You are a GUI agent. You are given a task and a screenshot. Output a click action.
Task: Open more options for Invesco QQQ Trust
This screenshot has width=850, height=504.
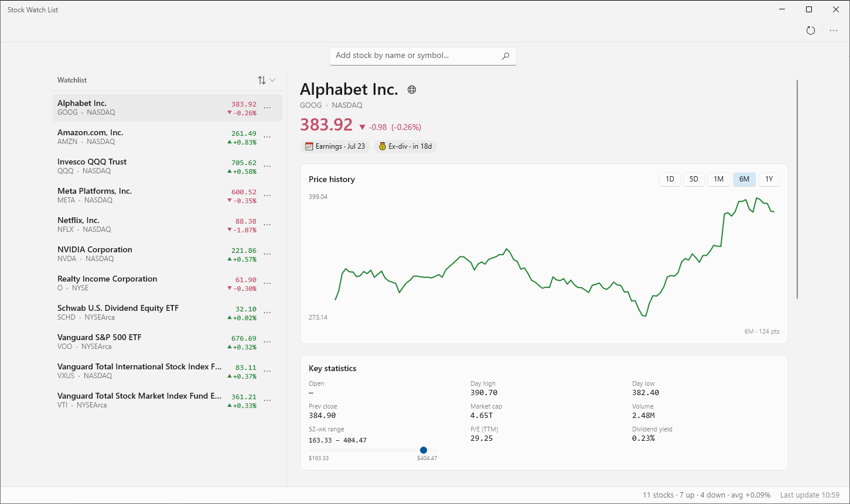click(x=267, y=166)
